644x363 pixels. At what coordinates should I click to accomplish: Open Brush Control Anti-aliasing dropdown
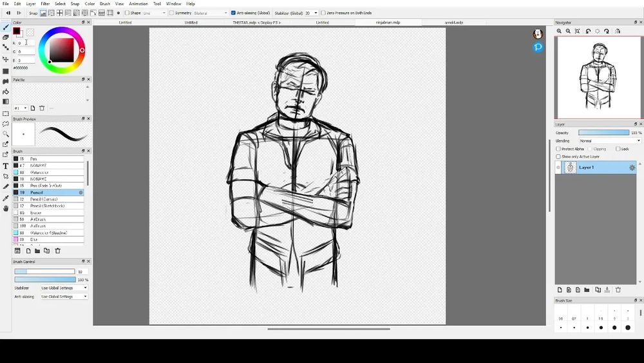tap(64, 297)
